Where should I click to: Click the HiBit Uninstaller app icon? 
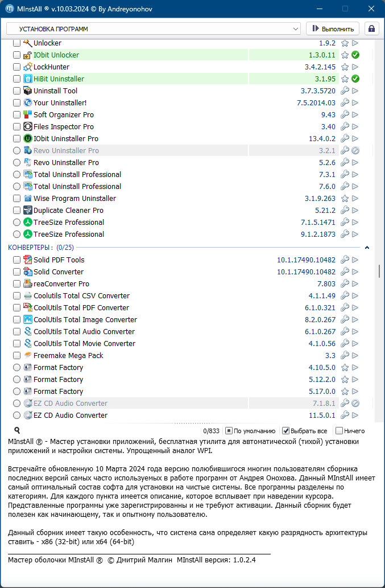pos(28,79)
